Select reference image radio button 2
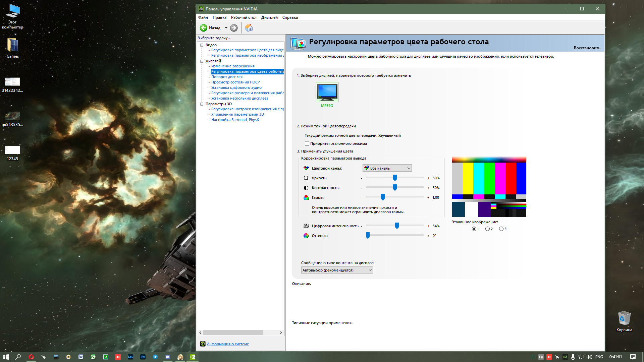Viewport: 644px width, 362px height. pos(487,229)
